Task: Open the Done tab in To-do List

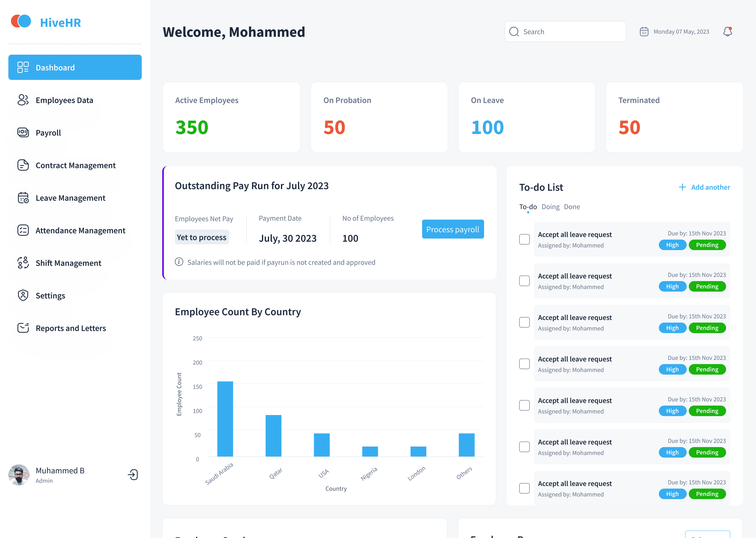Action: pos(572,206)
